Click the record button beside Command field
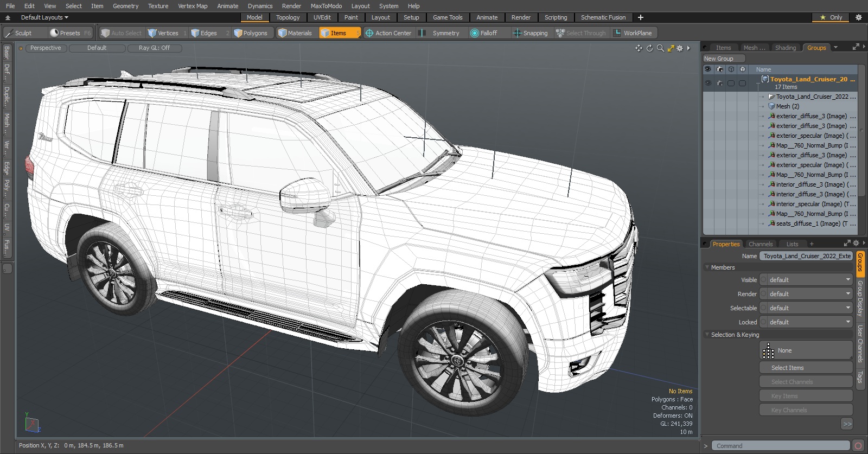 pyautogui.click(x=858, y=446)
